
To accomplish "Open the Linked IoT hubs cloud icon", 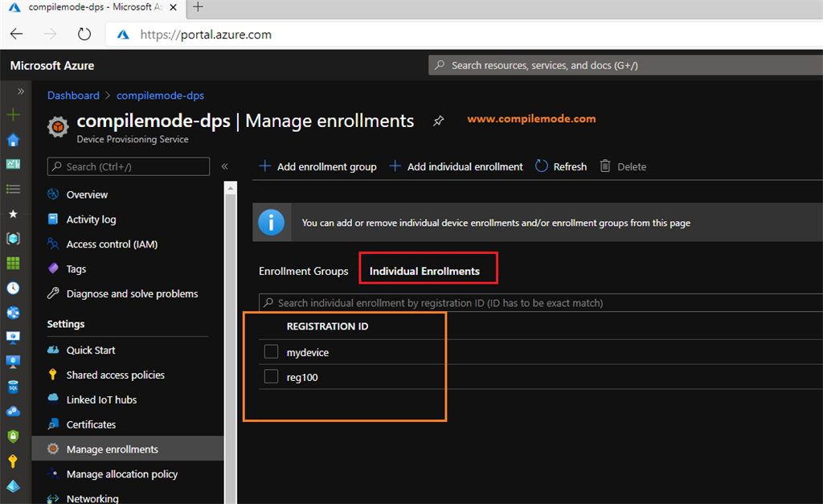I will pos(52,400).
